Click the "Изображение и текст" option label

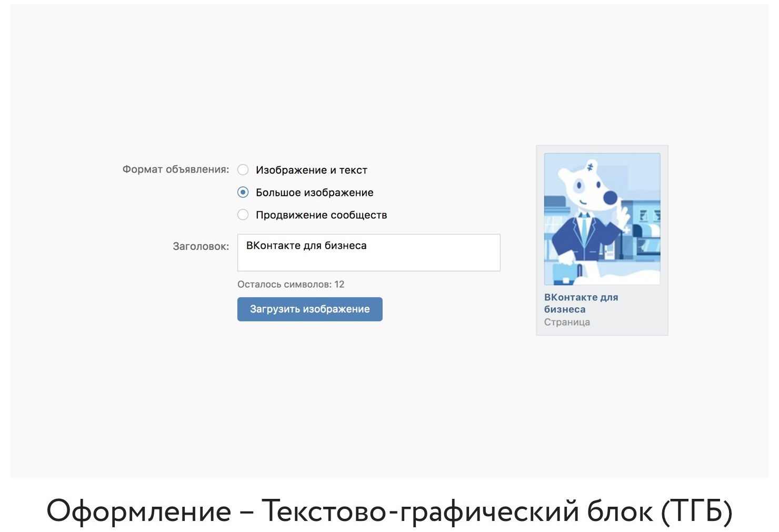(311, 170)
